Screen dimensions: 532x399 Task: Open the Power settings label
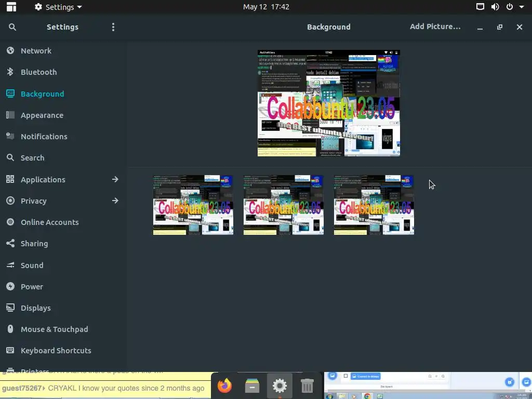(x=32, y=287)
